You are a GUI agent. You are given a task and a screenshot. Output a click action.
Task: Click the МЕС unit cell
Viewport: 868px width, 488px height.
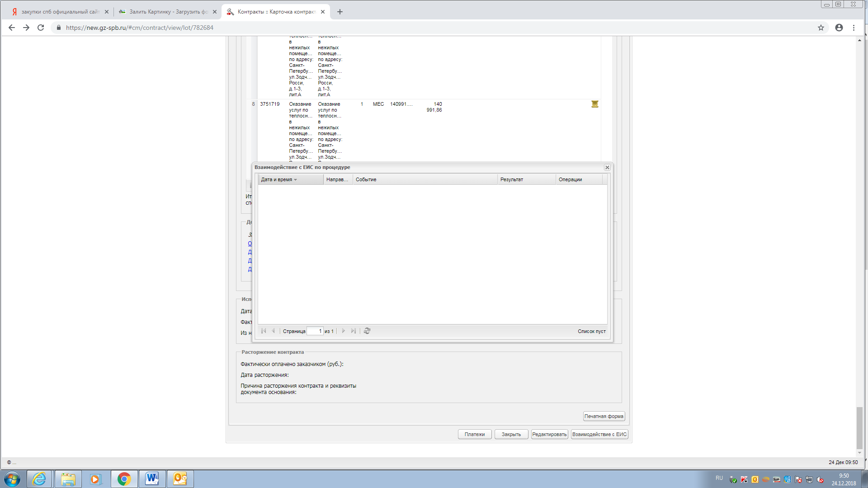(x=378, y=104)
